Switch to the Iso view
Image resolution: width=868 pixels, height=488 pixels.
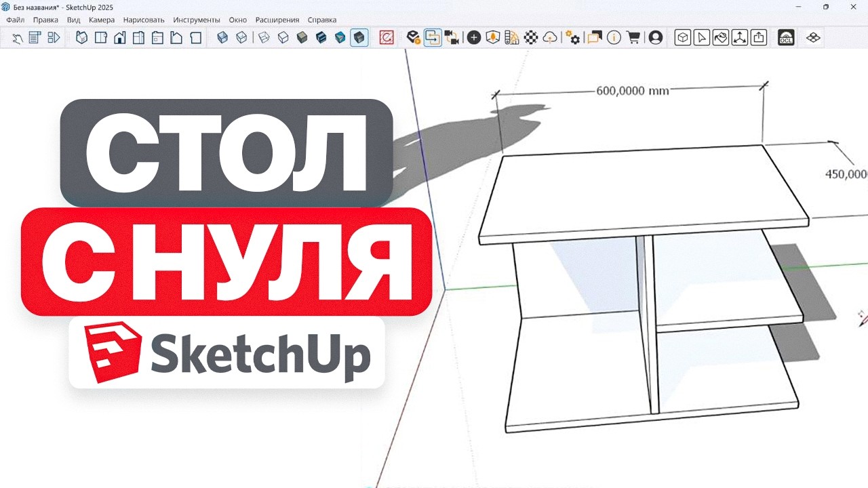pyautogui.click(x=81, y=38)
